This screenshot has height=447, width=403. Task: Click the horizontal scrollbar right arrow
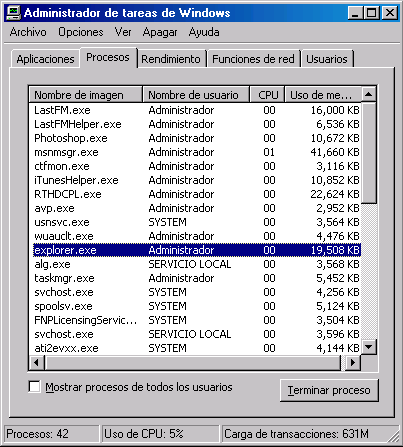coord(353,362)
